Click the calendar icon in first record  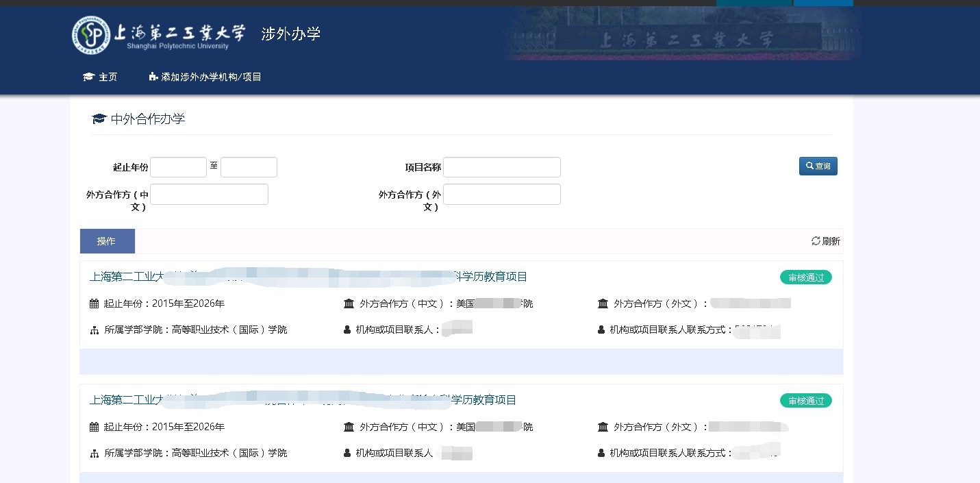tap(95, 304)
